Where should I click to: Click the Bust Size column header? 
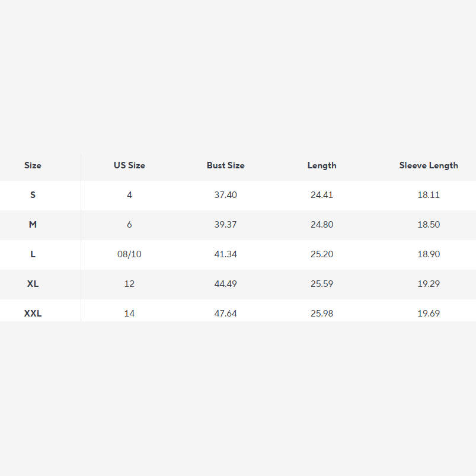click(x=225, y=165)
